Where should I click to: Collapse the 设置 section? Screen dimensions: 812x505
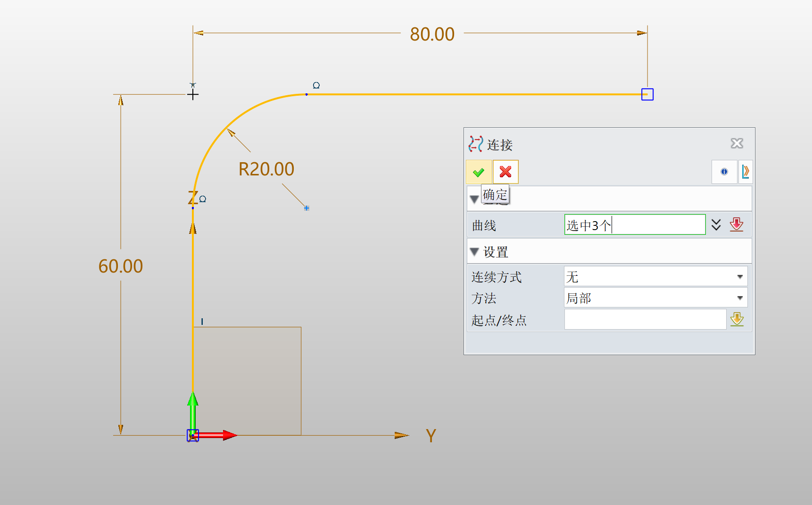pos(475,252)
